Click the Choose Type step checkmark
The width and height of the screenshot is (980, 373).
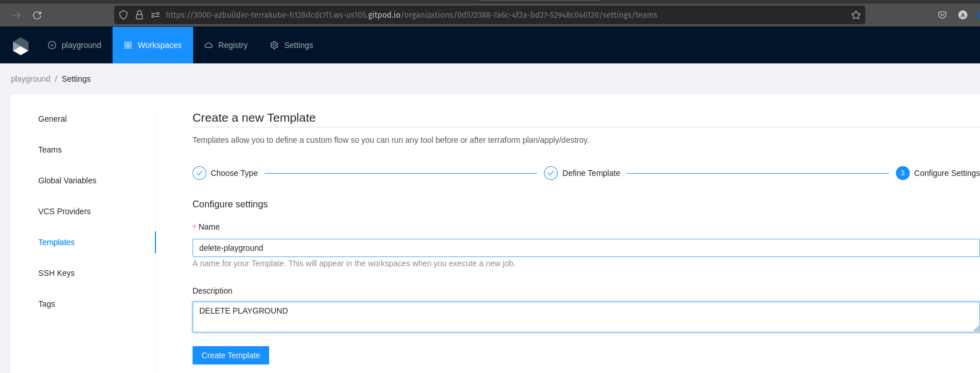pyautogui.click(x=199, y=173)
